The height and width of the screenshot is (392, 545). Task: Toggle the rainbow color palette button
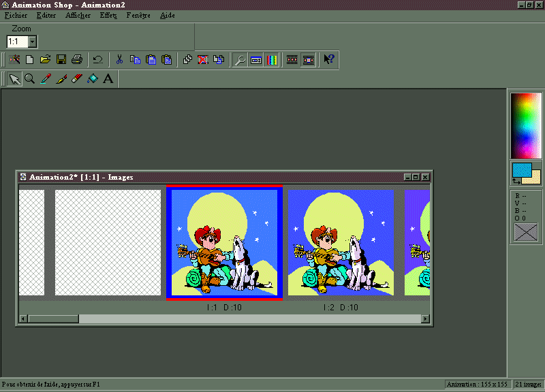(272, 60)
